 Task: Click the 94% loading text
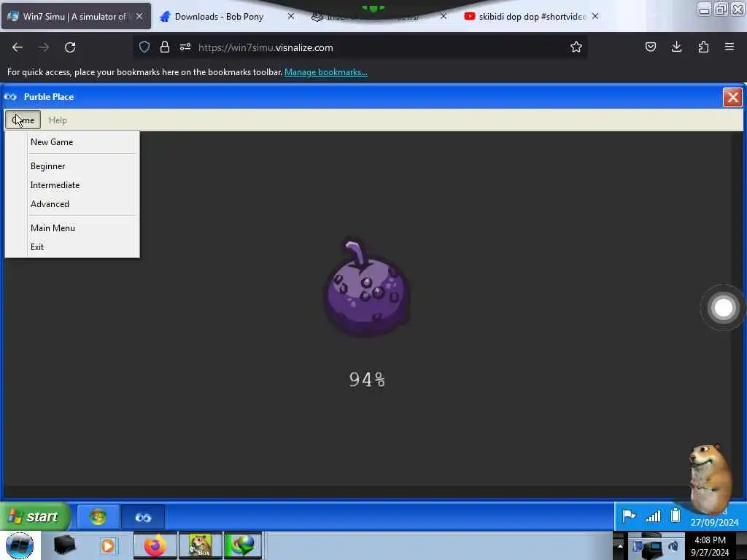tap(367, 379)
